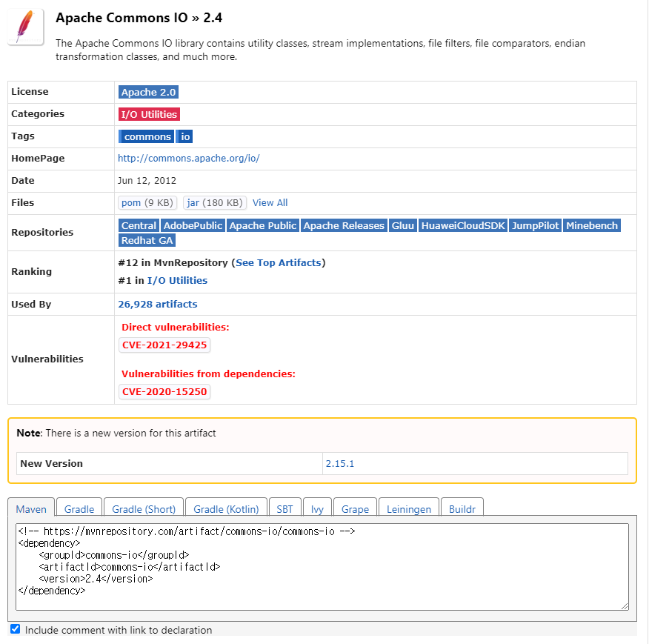Open the Apache Releases repository badge
Image resolution: width=649 pixels, height=644 pixels.
[x=344, y=226]
